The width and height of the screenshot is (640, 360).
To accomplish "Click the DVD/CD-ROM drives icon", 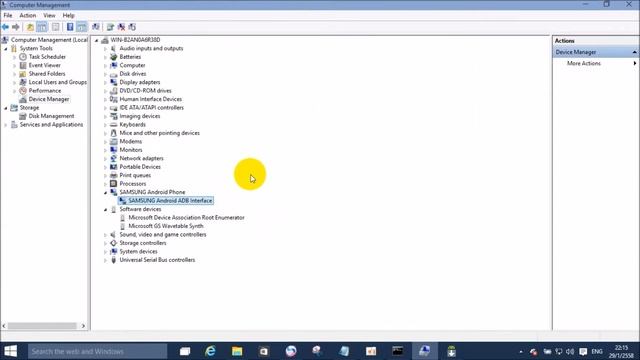I will 113,91.
